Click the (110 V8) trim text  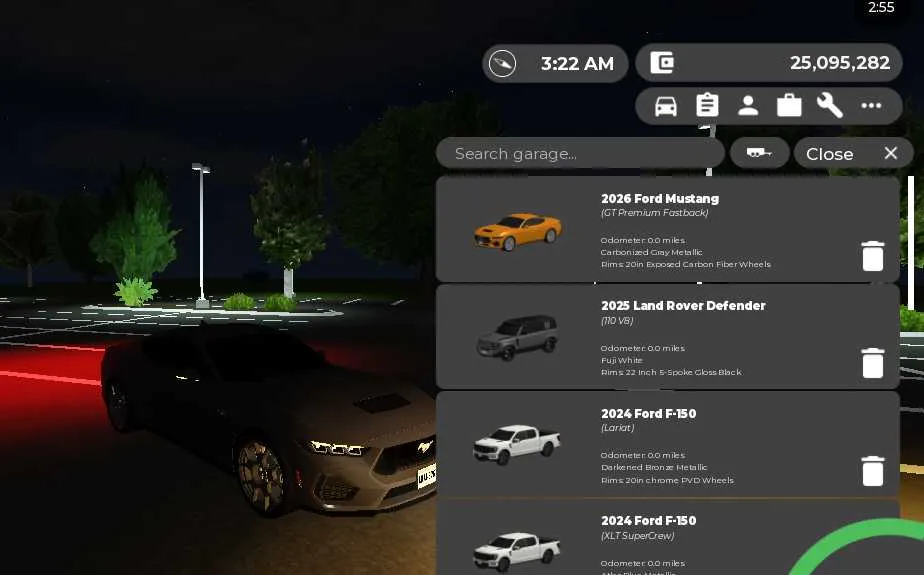click(x=617, y=320)
